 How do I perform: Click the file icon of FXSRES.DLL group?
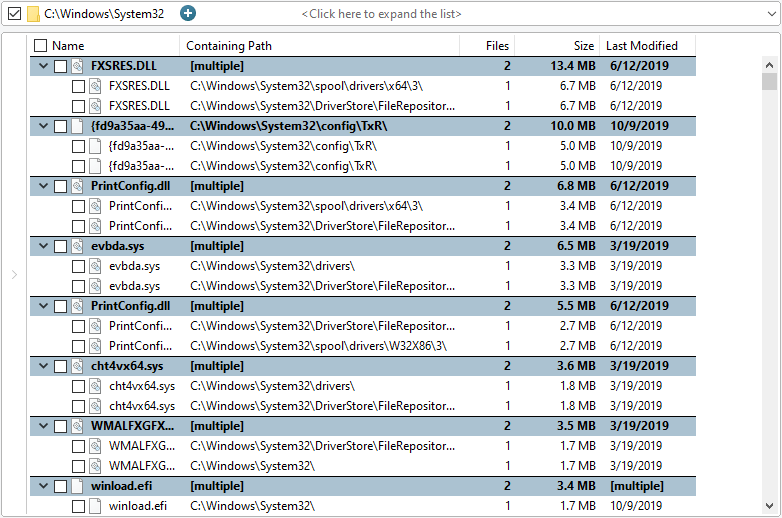pos(77,66)
